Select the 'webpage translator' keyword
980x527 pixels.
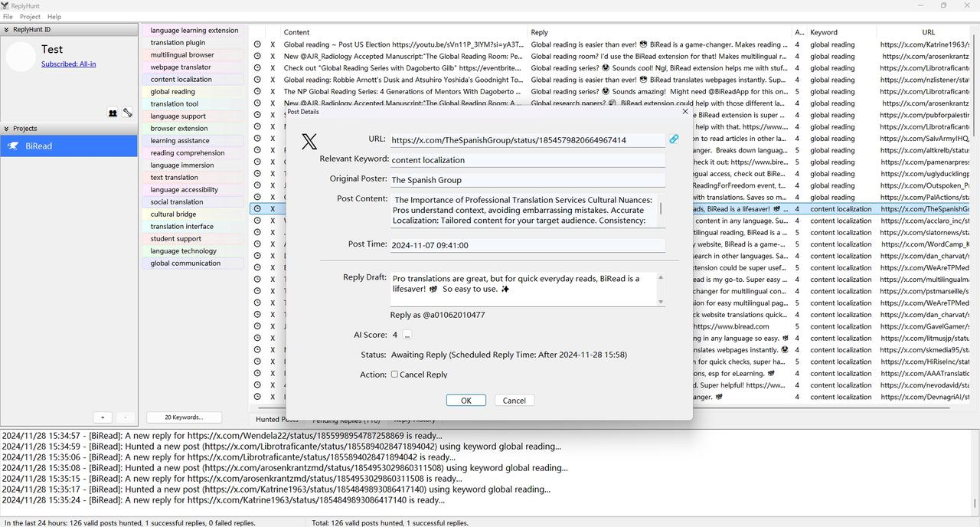[193, 67]
